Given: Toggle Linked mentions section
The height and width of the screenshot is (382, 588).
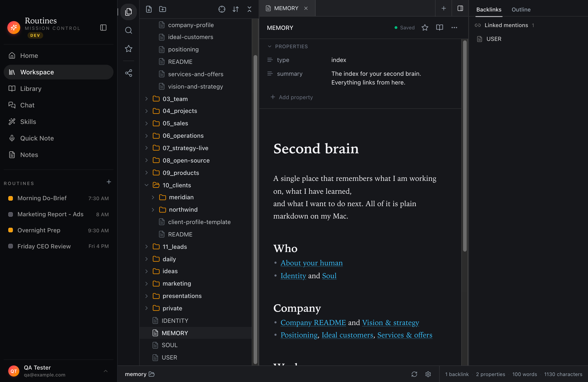Looking at the screenshot, I should pos(504,25).
